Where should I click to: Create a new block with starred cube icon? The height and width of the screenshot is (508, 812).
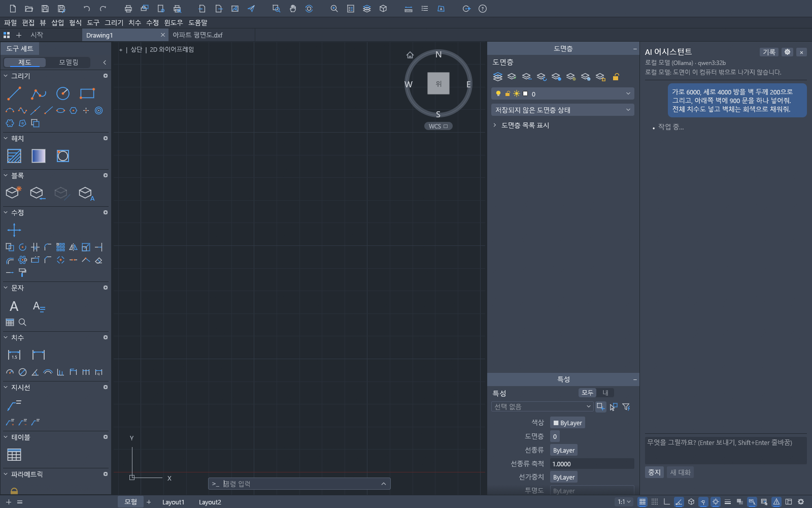14,193
